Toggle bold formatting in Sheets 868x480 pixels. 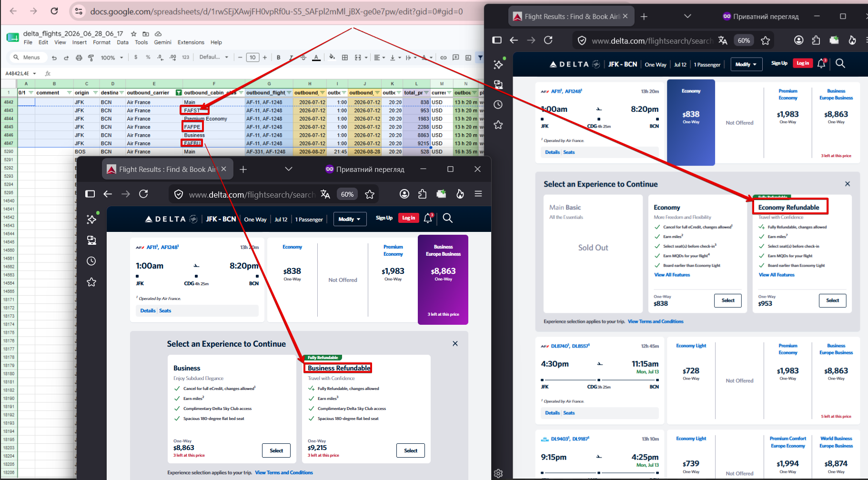click(279, 57)
